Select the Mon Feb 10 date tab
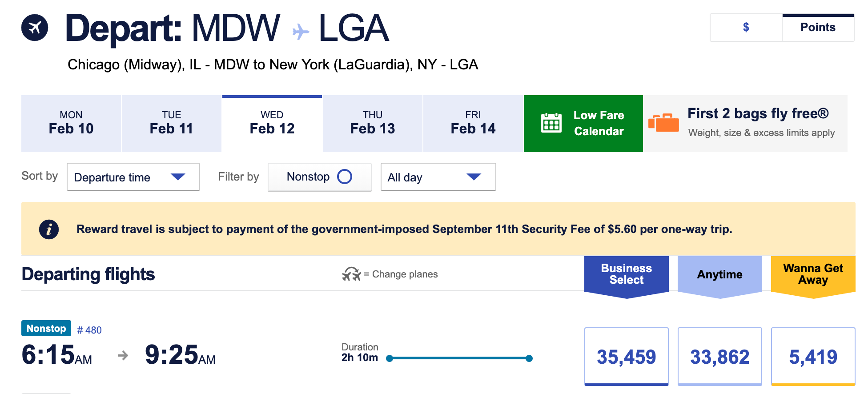868x394 pixels. pyautogui.click(x=71, y=123)
